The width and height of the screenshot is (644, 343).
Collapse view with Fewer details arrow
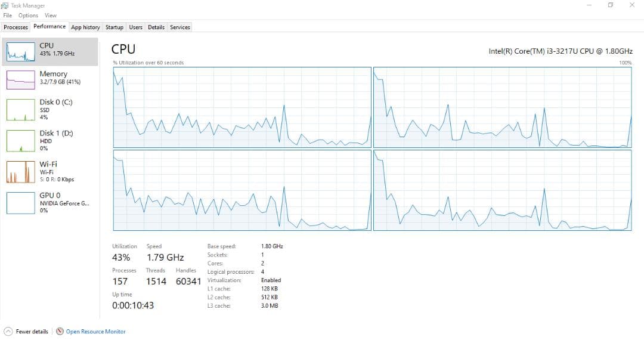(x=8, y=332)
